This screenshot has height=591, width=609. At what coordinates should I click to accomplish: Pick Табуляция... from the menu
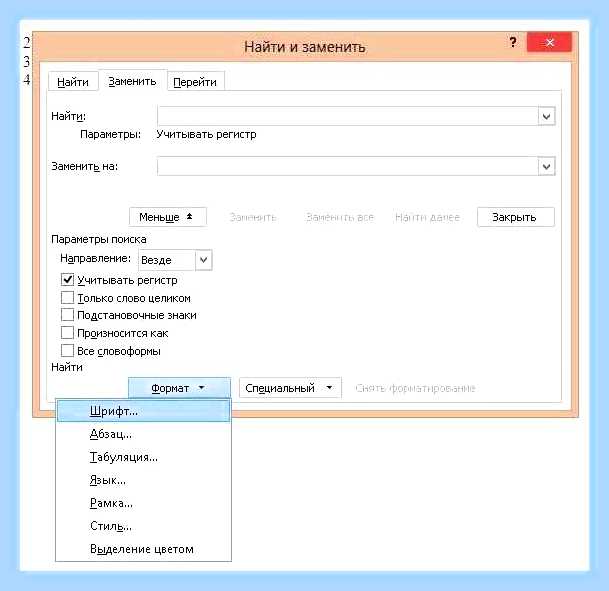point(144,457)
